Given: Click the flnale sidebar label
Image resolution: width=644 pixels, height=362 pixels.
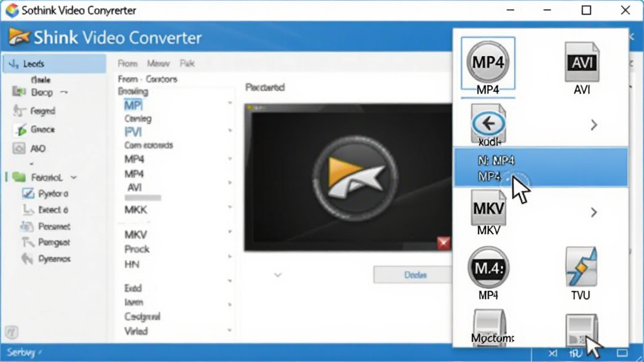Looking at the screenshot, I should pos(41,80).
